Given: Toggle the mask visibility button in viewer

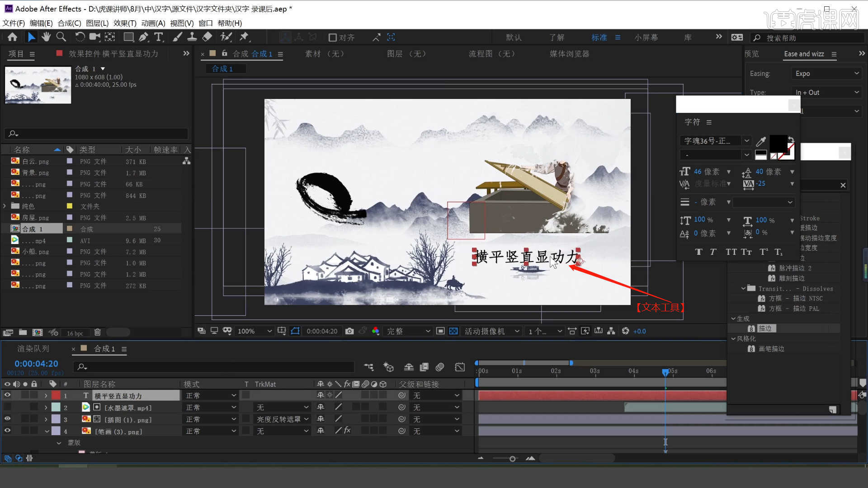Looking at the screenshot, I should [295, 331].
